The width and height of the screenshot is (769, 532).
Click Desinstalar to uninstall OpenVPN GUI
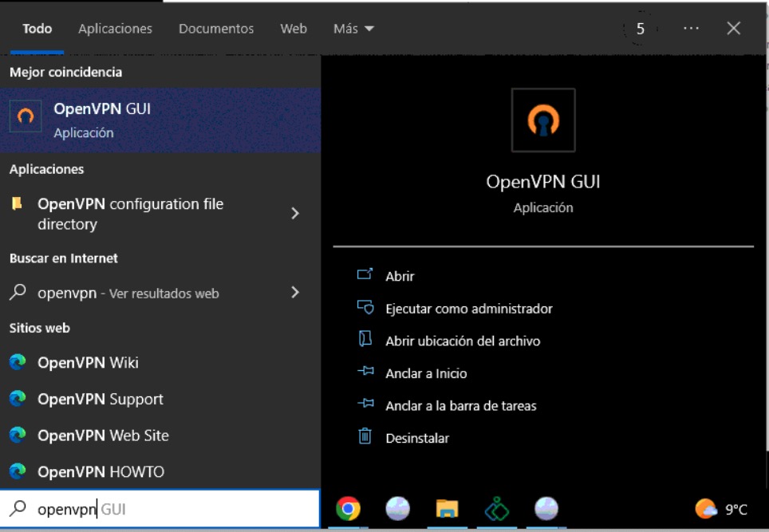point(403,438)
